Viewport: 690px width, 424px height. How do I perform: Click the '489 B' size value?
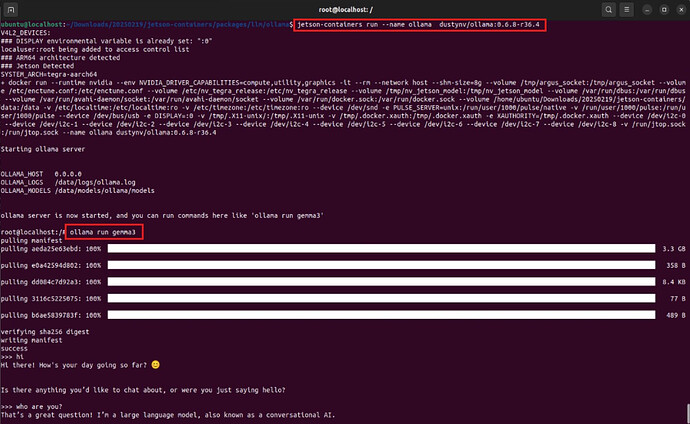coord(675,315)
